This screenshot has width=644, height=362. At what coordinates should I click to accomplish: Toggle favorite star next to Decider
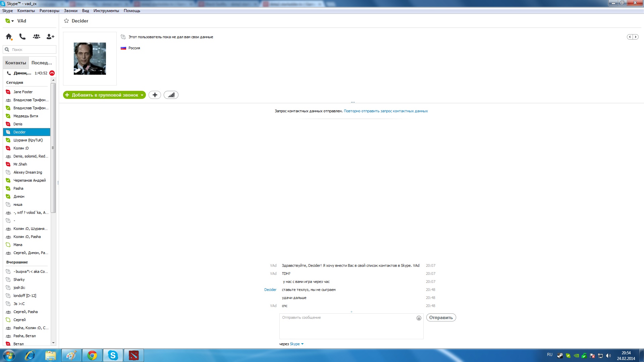(66, 21)
